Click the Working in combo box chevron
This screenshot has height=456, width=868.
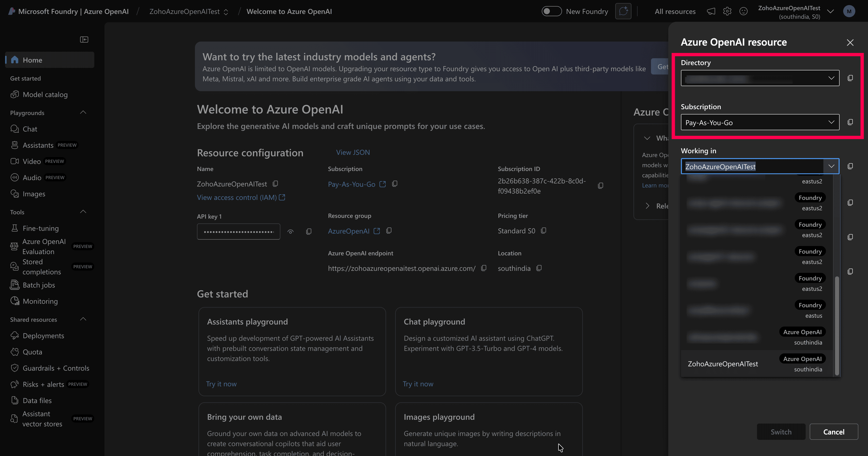click(831, 166)
